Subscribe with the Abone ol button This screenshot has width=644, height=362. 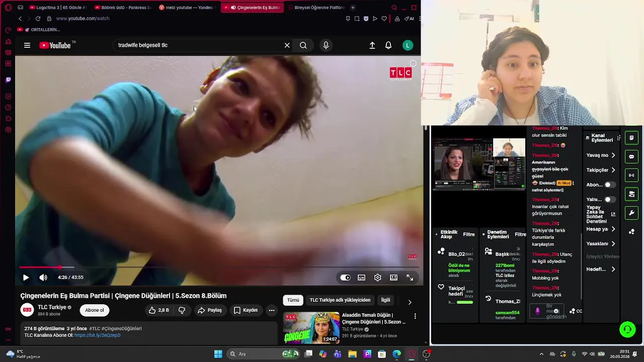click(x=95, y=310)
